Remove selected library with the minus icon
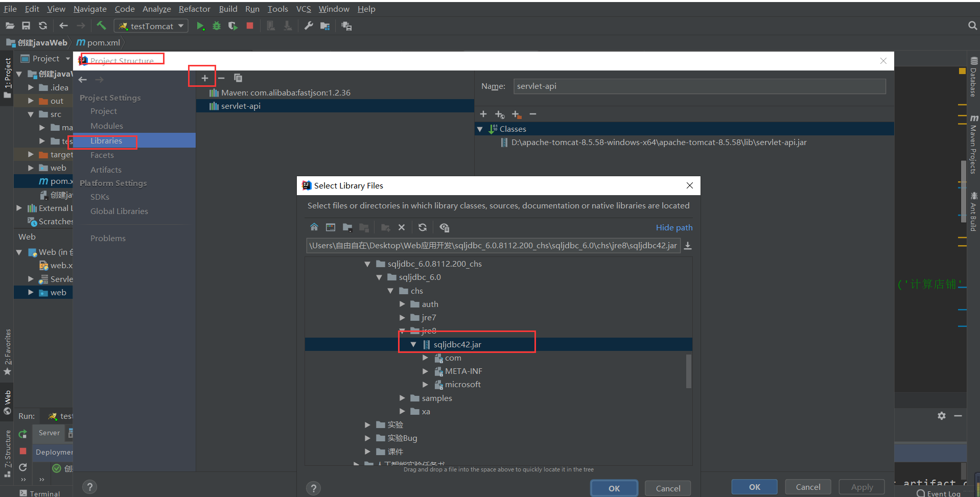 coord(221,78)
